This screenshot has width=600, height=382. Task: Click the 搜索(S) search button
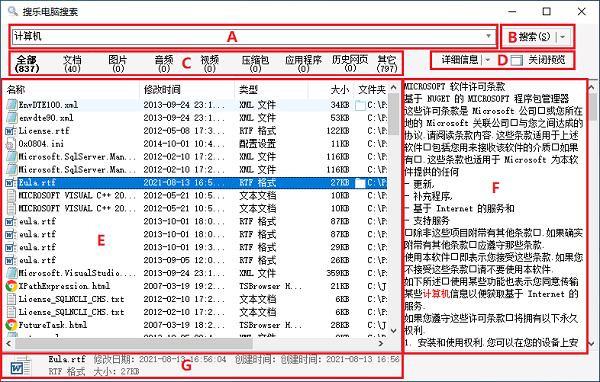(x=534, y=37)
